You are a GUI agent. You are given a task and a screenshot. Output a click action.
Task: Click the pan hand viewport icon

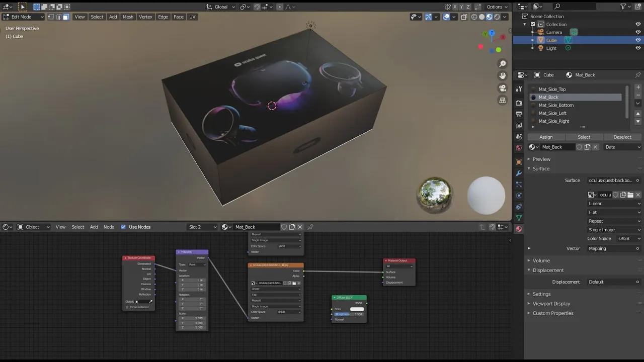(502, 76)
